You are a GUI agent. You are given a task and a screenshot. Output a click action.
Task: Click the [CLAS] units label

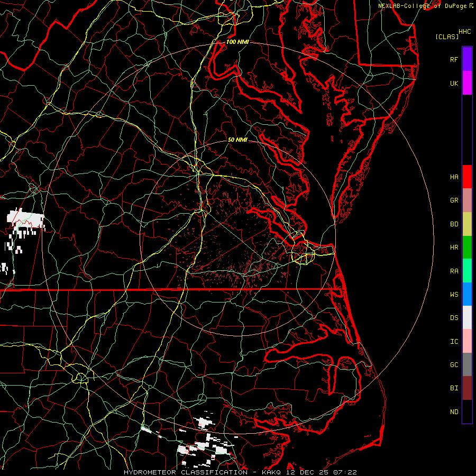pyautogui.click(x=447, y=37)
